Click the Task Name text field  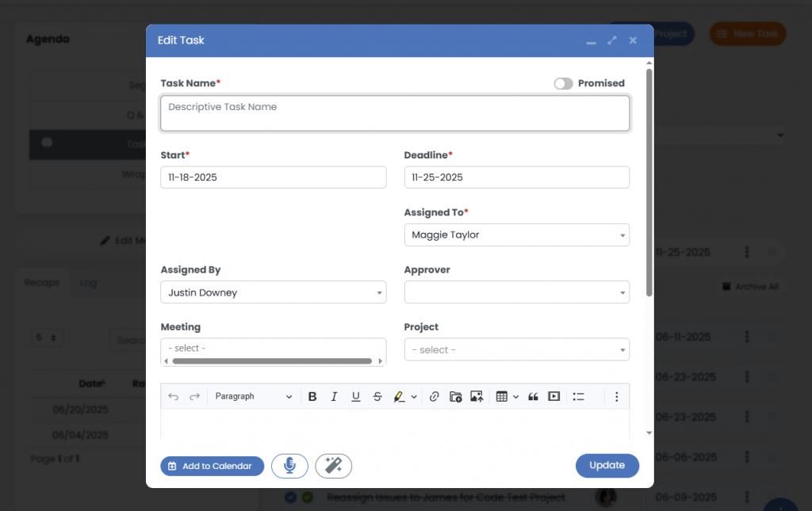(395, 113)
